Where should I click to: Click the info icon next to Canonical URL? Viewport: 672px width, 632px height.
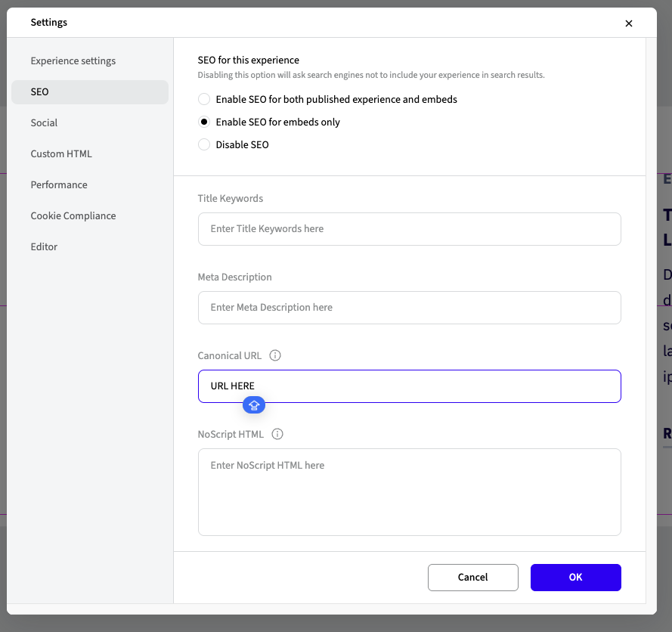pos(275,355)
